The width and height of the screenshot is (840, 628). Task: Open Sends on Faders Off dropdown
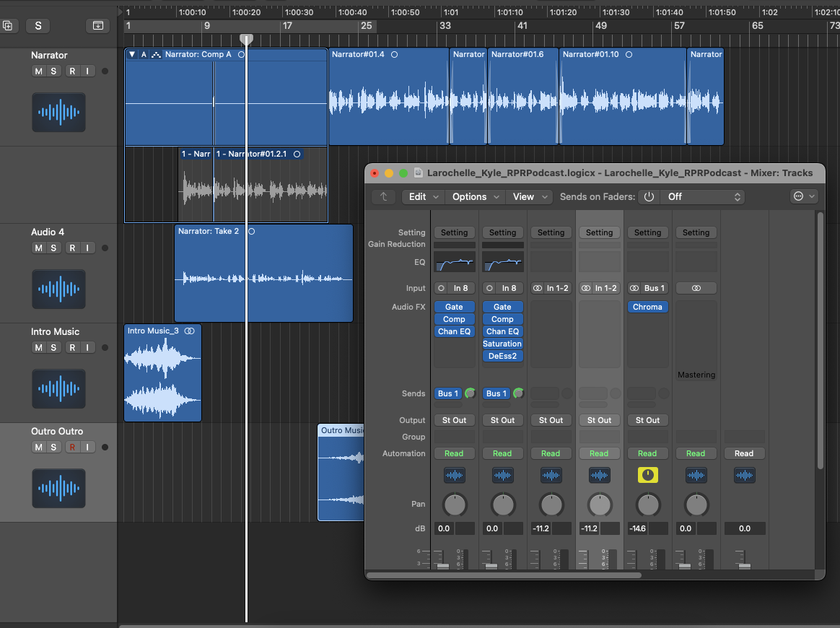click(x=703, y=196)
